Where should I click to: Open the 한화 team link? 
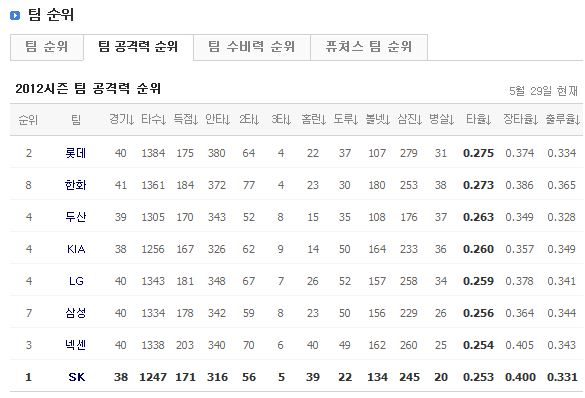click(x=76, y=185)
